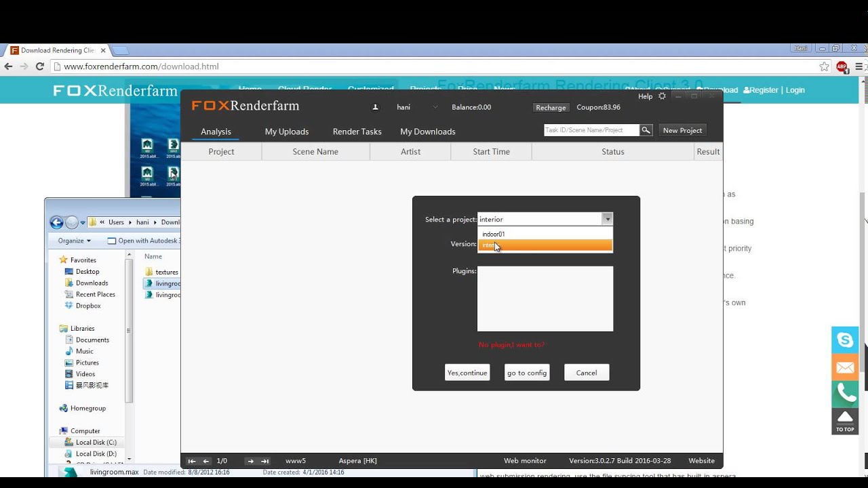Click the search magnifier icon in FoxRenderfarm client
The width and height of the screenshot is (868, 488).
(646, 130)
